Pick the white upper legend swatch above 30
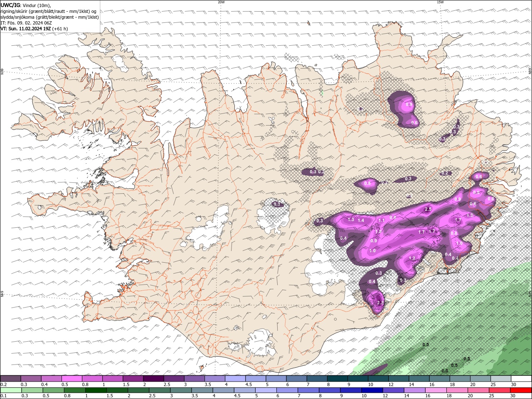Screen dimensions: 532x399 [521, 379]
